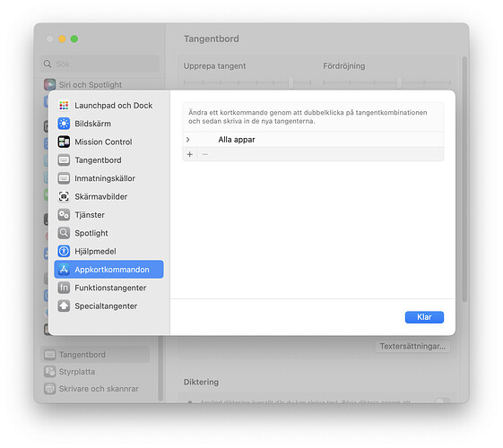Confirm with the Klar button
Image resolution: width=503 pixels, height=448 pixels.
[424, 317]
